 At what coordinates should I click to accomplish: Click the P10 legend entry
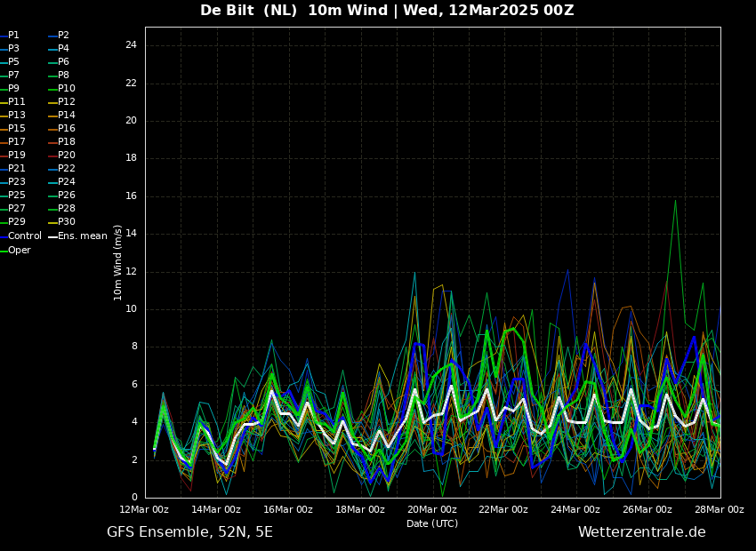pyautogui.click(x=67, y=89)
